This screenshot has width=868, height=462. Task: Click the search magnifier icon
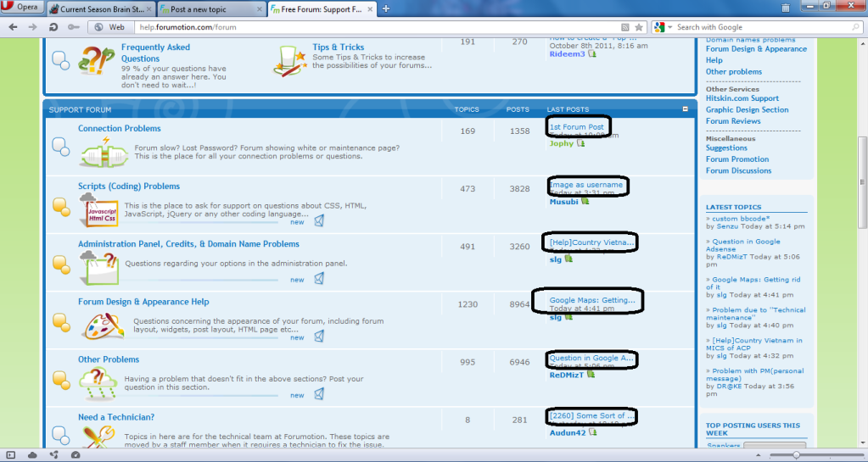856,27
